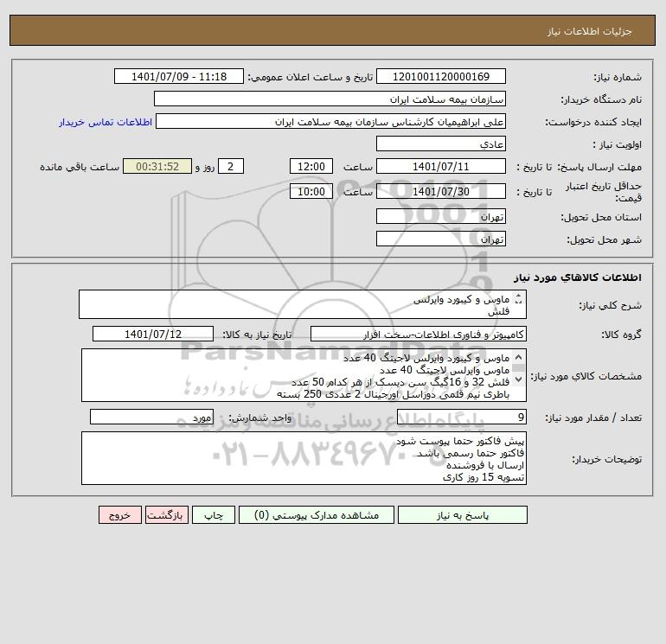This screenshot has height=644, width=666.
Task: Click the بازگشت back button
Action: click(166, 515)
